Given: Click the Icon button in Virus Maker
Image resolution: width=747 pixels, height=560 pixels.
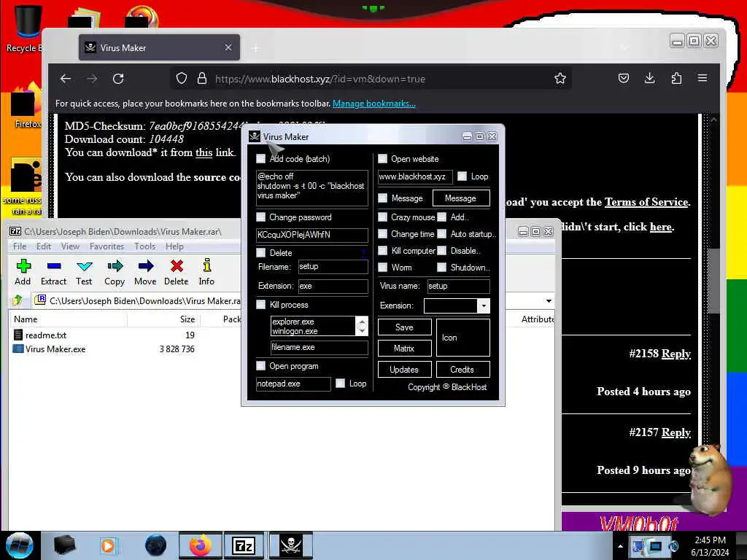Looking at the screenshot, I should point(462,338).
